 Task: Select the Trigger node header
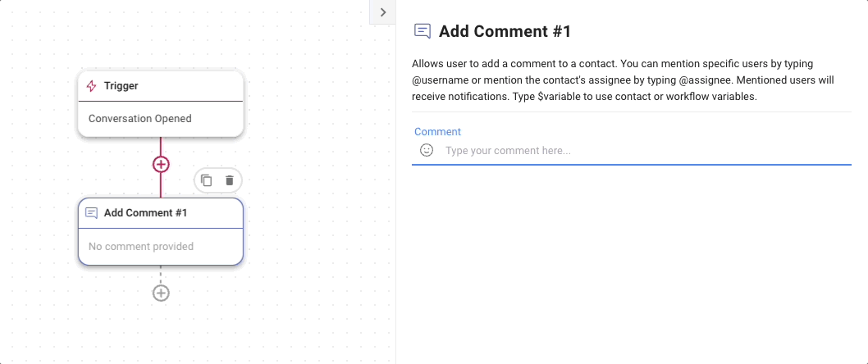click(161, 86)
